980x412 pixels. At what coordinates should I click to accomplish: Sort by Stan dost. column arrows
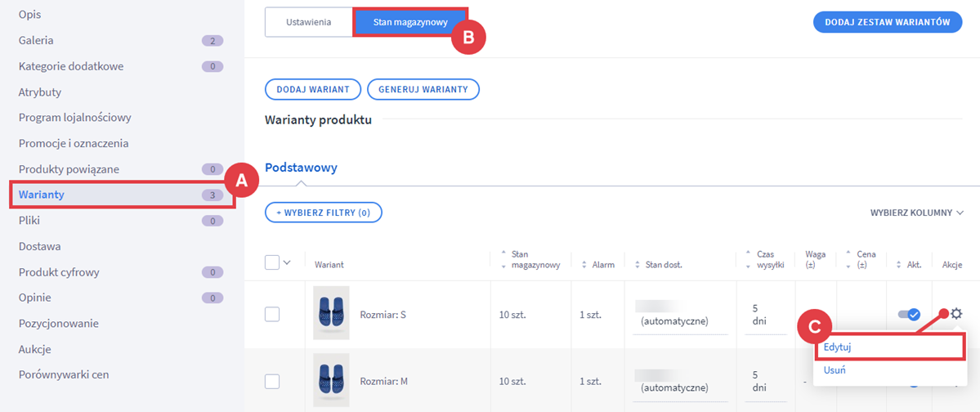pyautogui.click(x=637, y=264)
